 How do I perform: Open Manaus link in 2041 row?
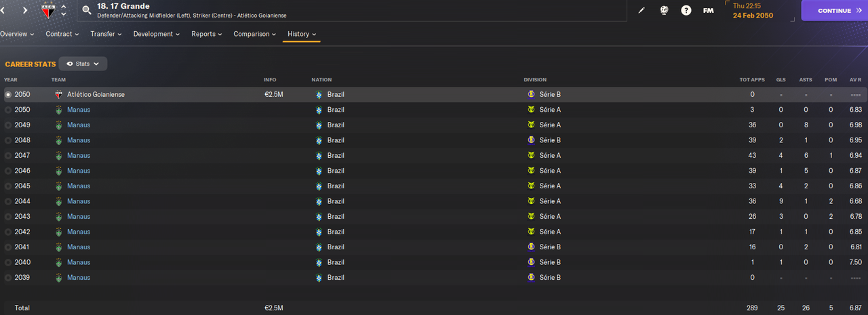79,247
